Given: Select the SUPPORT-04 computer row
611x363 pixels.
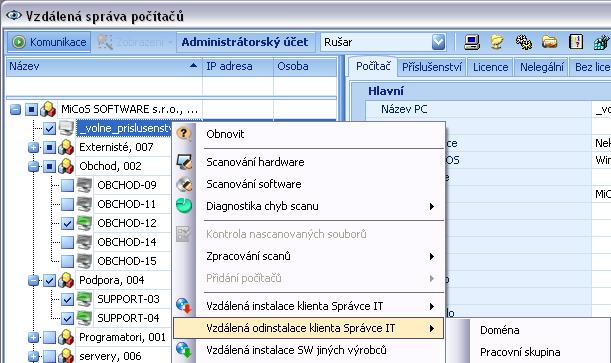Looking at the screenshot, I should coord(128,318).
